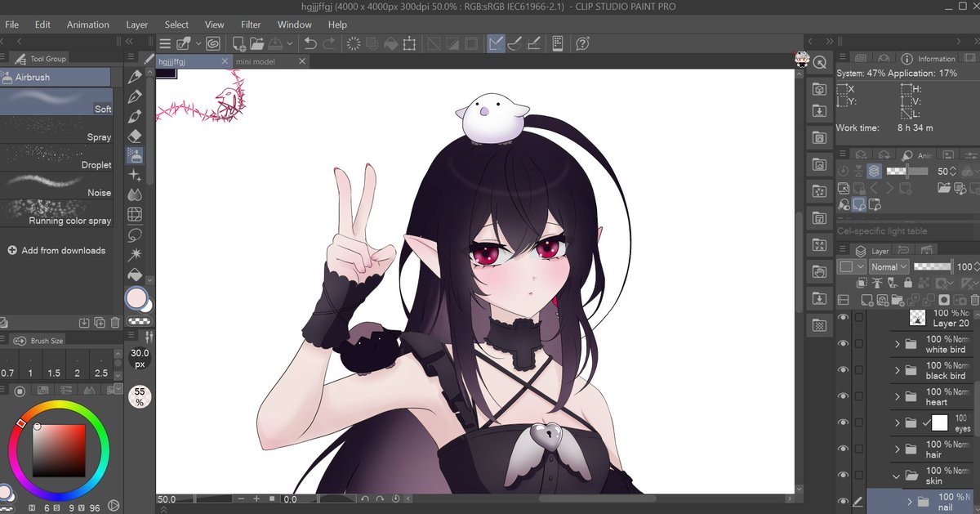Undo the last action
Screen dimensions: 980x514
click(x=310, y=43)
